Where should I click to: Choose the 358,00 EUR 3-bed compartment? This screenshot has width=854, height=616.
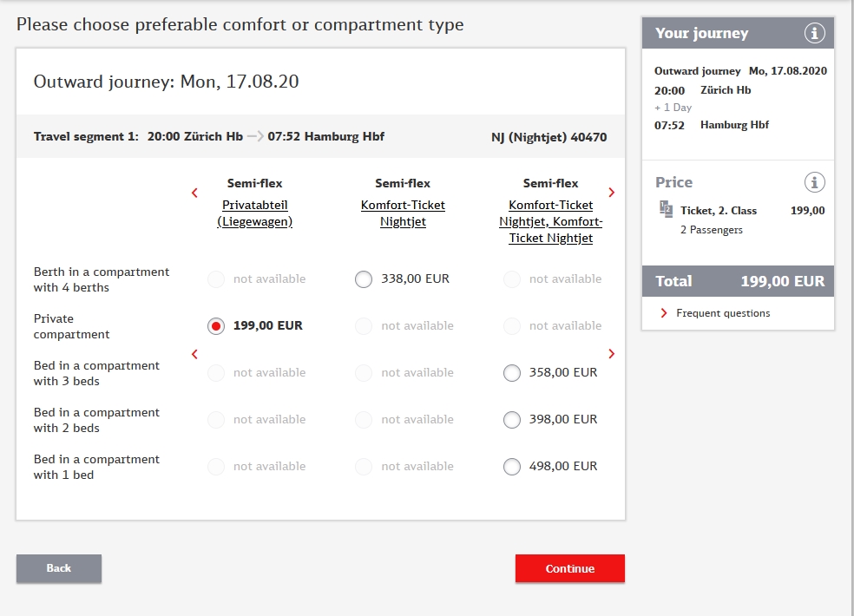(512, 373)
